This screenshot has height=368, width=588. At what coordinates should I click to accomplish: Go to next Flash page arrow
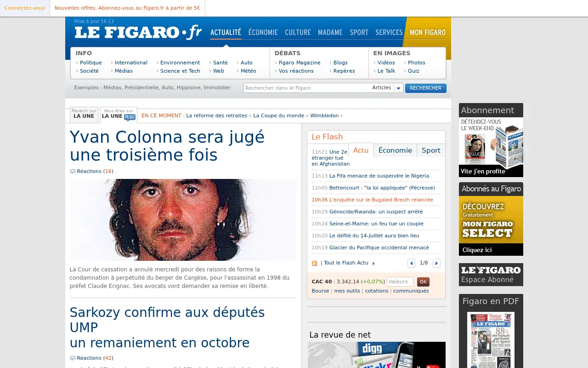[436, 263]
